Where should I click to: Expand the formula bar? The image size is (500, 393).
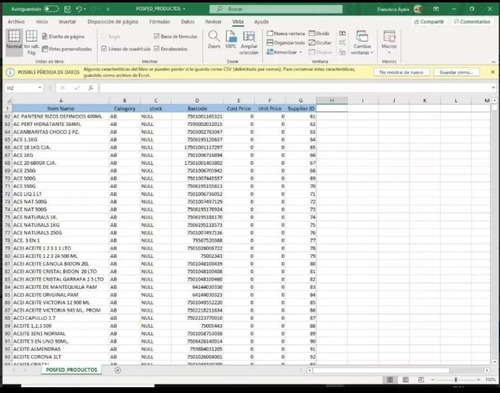493,88
